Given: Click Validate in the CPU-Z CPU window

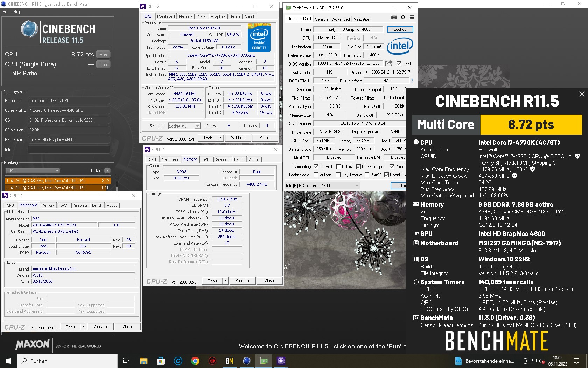Looking at the screenshot, I should [x=238, y=138].
